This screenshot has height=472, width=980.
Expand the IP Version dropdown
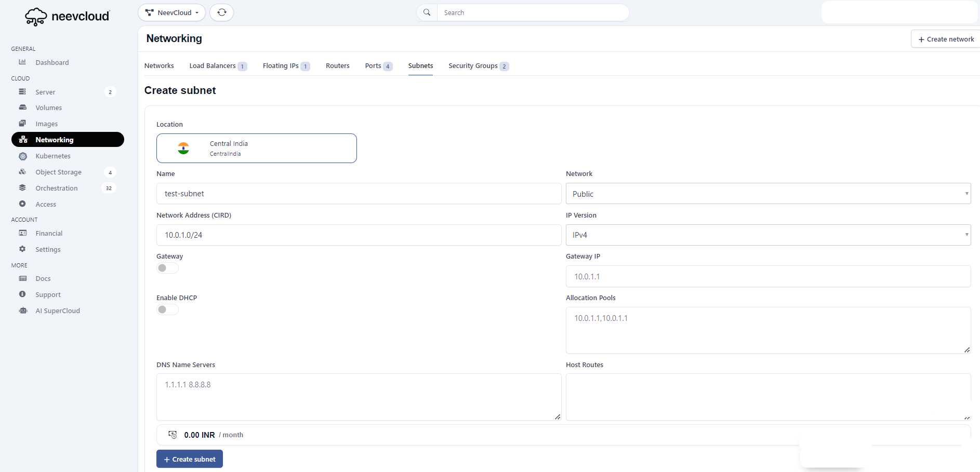tap(767, 235)
